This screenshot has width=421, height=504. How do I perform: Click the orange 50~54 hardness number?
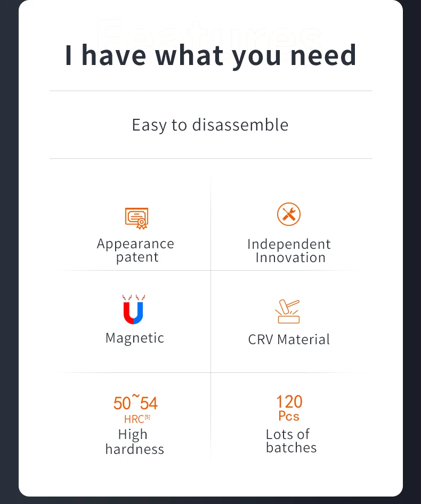click(135, 403)
